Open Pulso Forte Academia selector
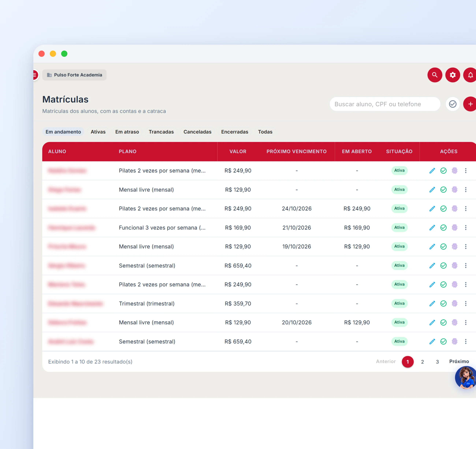Screen dimensions: 476x449 75,75
